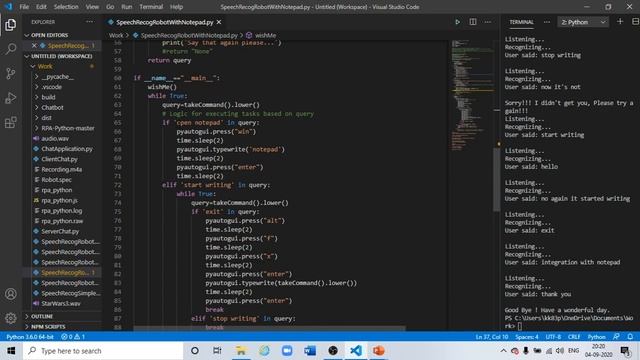
Task: Open the File menu
Action: point(24,7)
